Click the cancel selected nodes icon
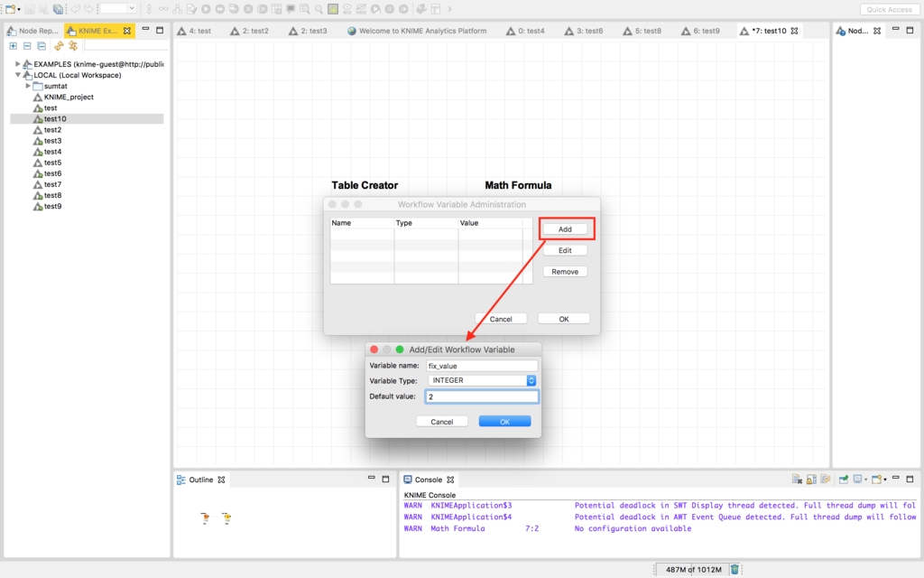Image resolution: width=924 pixels, height=578 pixels. tap(248, 9)
